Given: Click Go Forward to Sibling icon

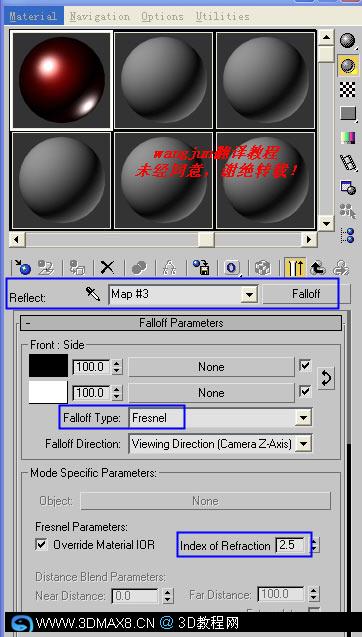Looking at the screenshot, I should point(341,268).
